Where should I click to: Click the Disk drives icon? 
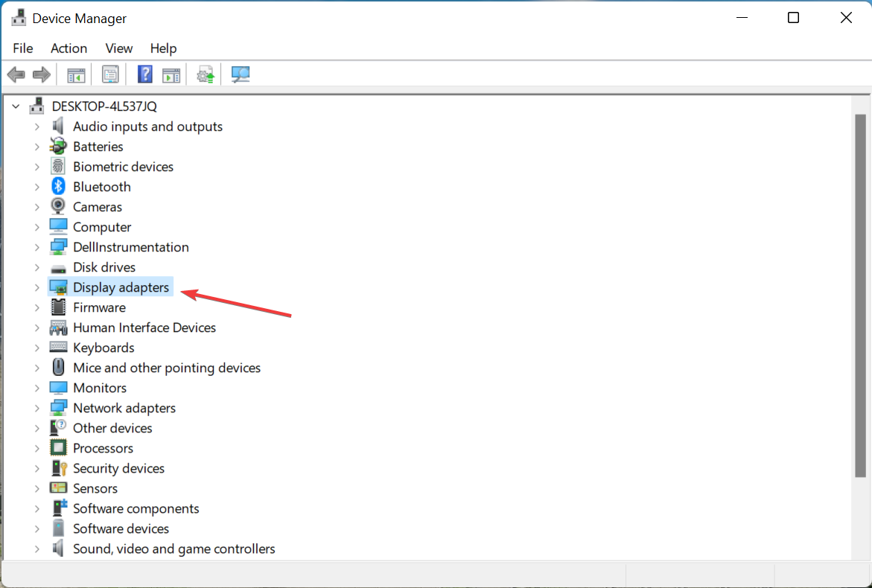coord(58,268)
